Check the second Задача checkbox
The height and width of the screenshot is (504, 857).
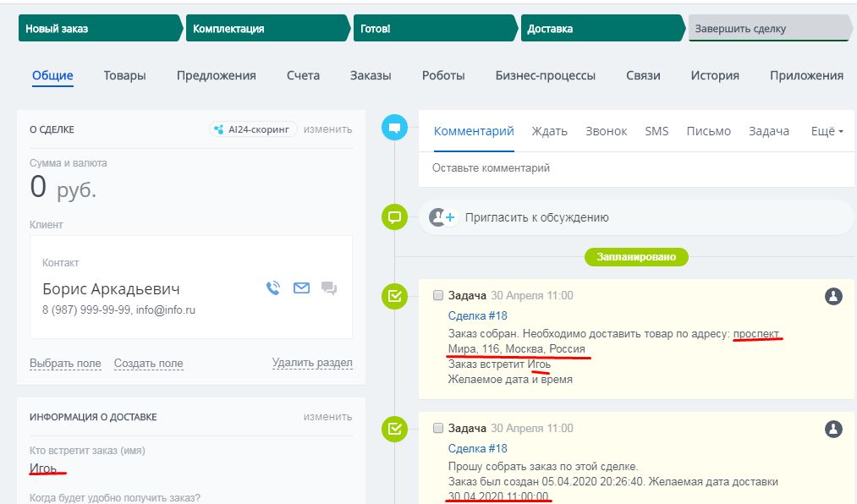438,429
